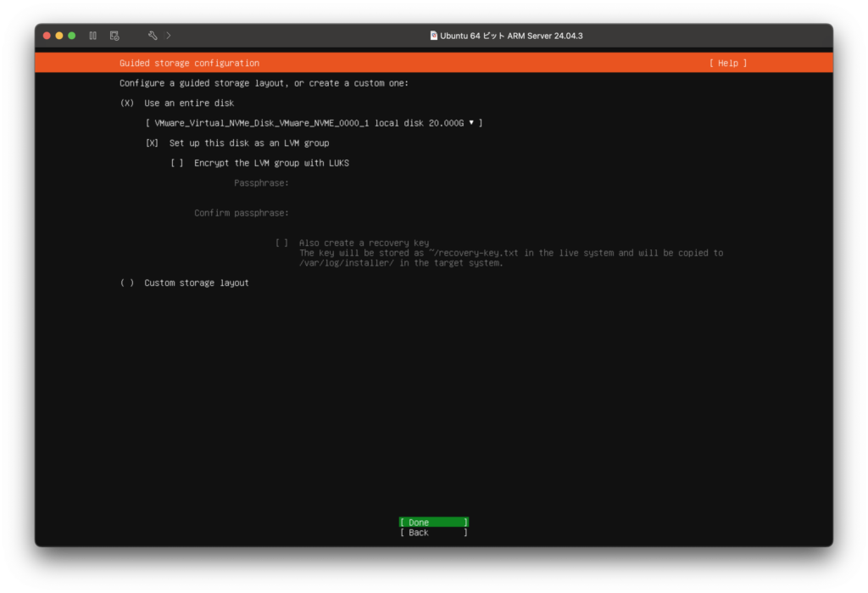868x593 pixels.
Task: Enable 'Encrypt the LVM group with LUKS'
Action: pyautogui.click(x=176, y=163)
